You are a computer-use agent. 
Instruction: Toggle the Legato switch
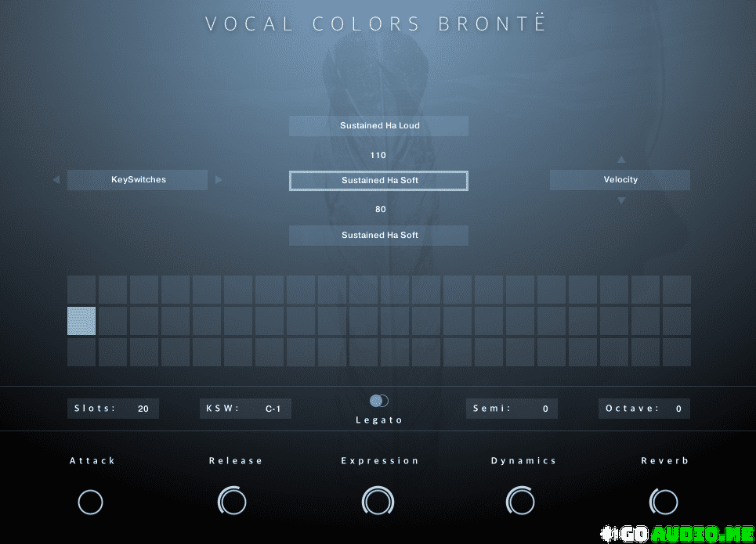coord(379,401)
